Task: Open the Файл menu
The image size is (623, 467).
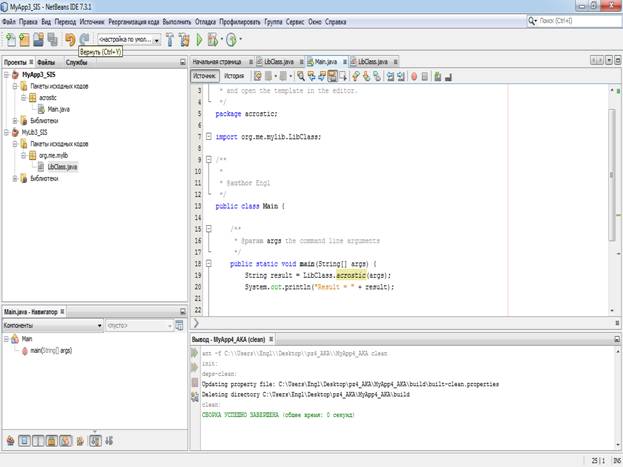Action: pos(9,22)
